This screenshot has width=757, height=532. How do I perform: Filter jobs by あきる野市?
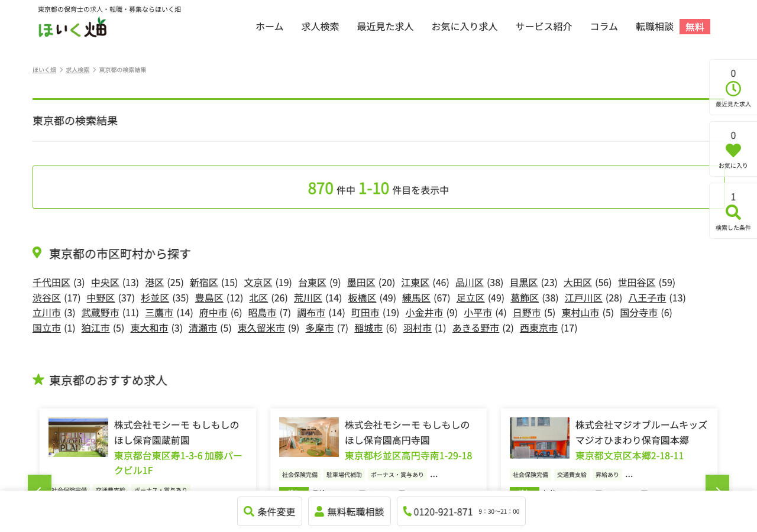pos(476,328)
